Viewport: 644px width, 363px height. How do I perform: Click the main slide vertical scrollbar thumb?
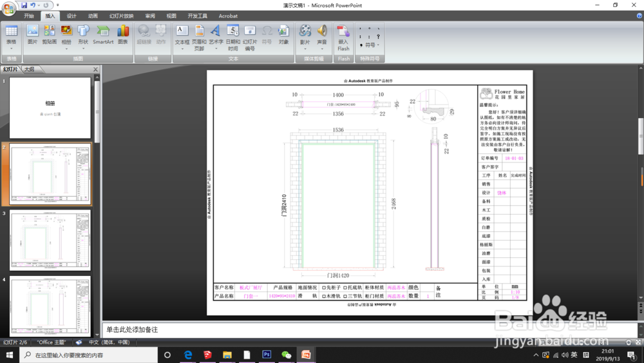pyautogui.click(x=641, y=136)
